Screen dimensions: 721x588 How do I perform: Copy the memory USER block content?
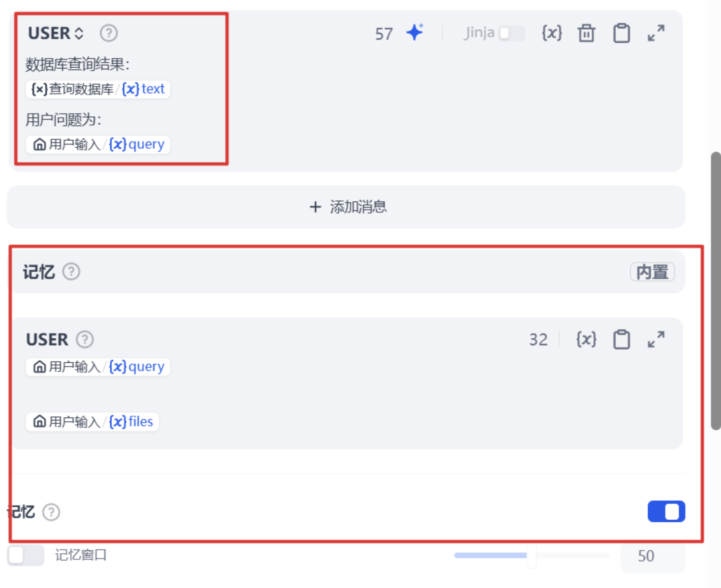[x=622, y=339]
